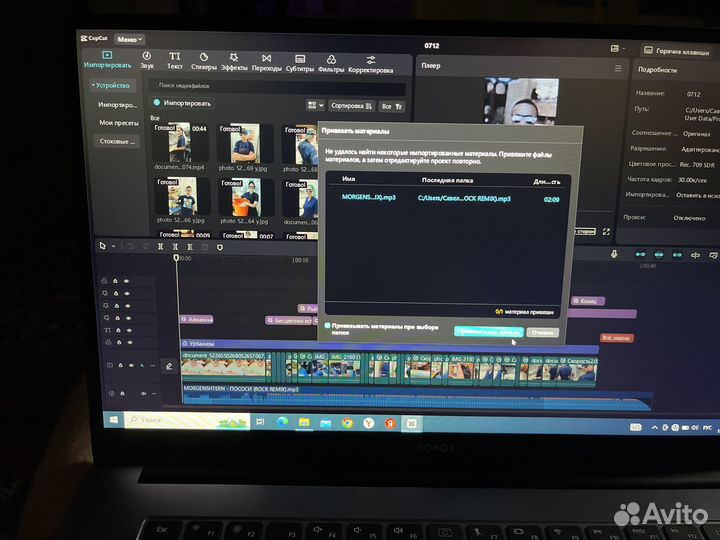Open the Звук (audio) tab
This screenshot has width=720, height=540.
point(147,60)
